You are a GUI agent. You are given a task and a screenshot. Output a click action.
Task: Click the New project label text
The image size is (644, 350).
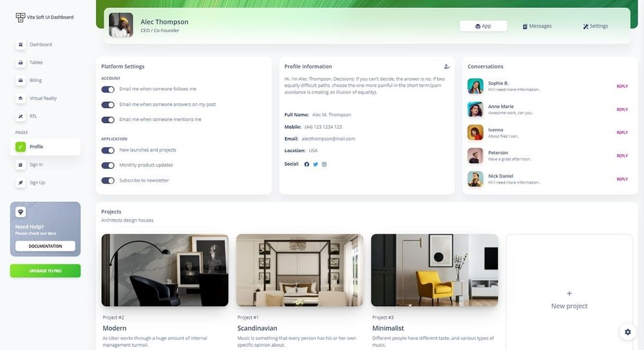[569, 306]
